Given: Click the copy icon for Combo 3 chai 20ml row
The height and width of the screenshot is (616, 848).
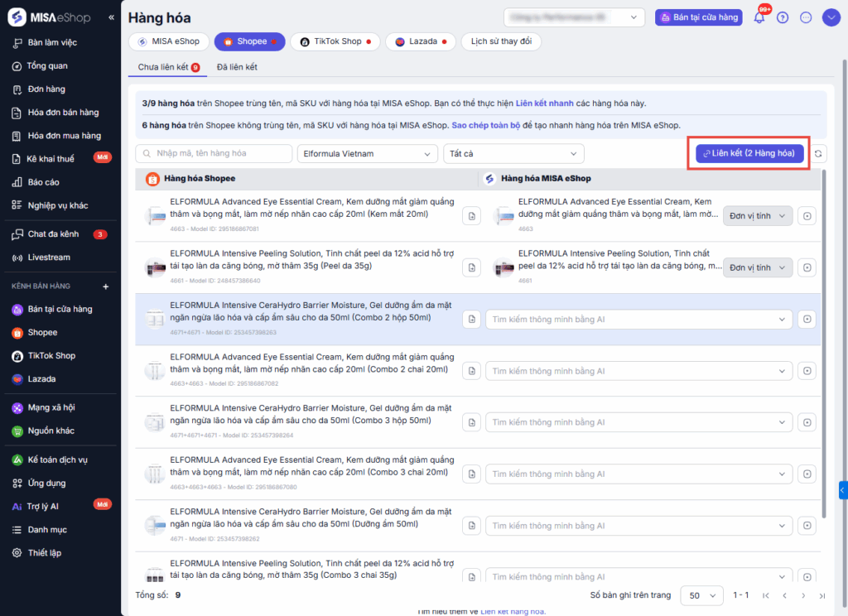Looking at the screenshot, I should 471,474.
